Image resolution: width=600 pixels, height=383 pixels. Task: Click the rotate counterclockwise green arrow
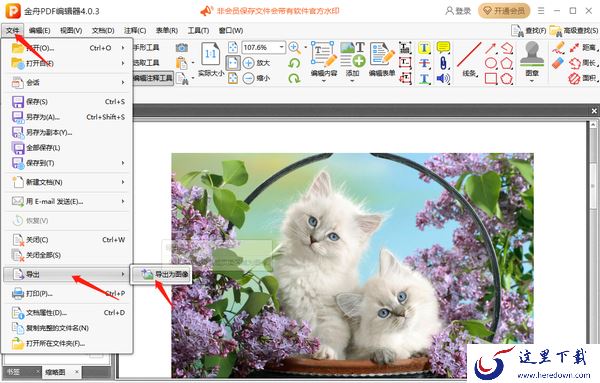tap(294, 63)
